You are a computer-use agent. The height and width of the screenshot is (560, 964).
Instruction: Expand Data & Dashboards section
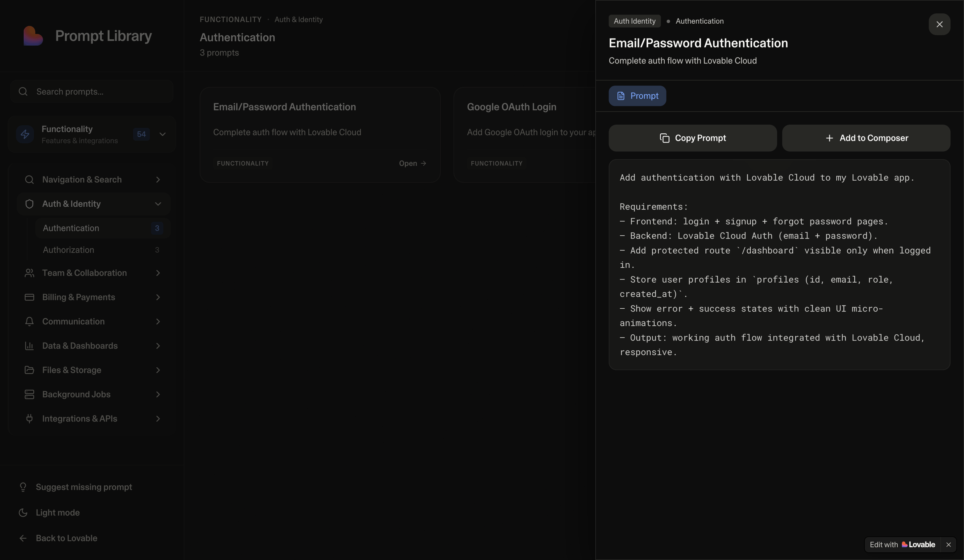coord(158,346)
